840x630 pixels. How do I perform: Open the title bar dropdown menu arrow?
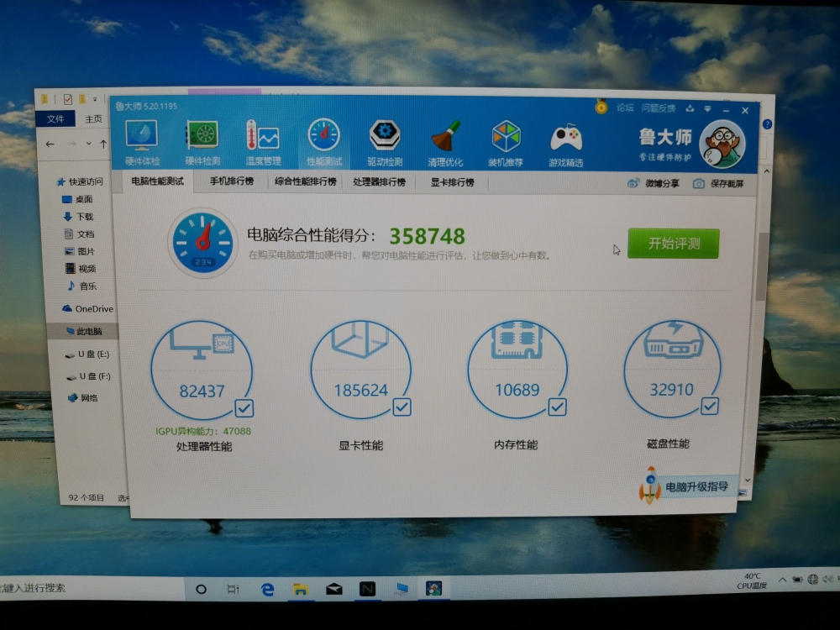pyautogui.click(x=707, y=109)
